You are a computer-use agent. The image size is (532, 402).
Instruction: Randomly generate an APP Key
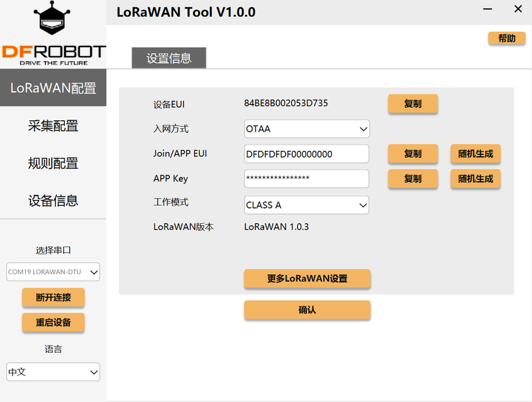475,179
